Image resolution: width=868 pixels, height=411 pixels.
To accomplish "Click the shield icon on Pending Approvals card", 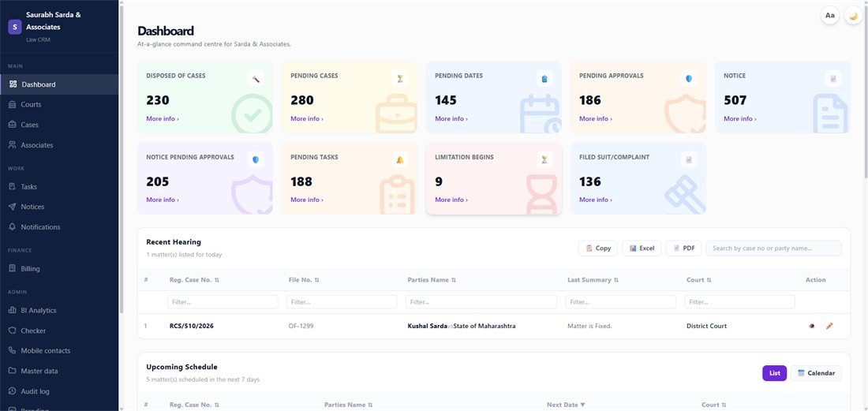I will (x=689, y=79).
